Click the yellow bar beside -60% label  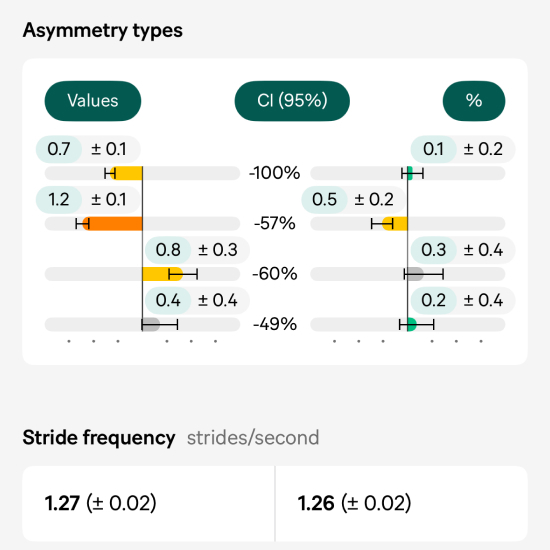point(163,274)
